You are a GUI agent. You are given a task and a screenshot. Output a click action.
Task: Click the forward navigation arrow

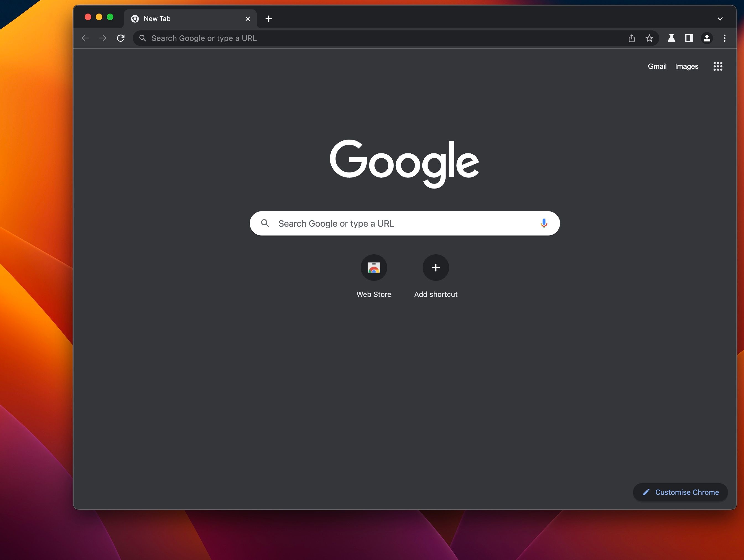103,38
